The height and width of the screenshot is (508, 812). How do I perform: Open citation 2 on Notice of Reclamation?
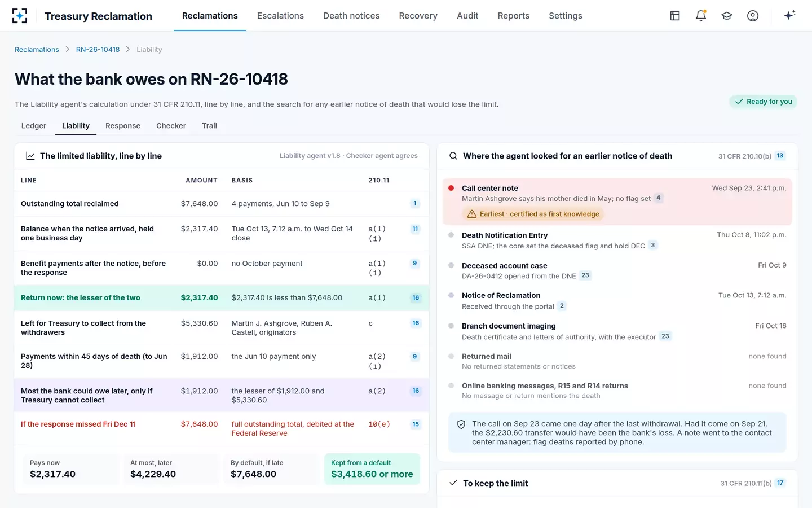562,306
